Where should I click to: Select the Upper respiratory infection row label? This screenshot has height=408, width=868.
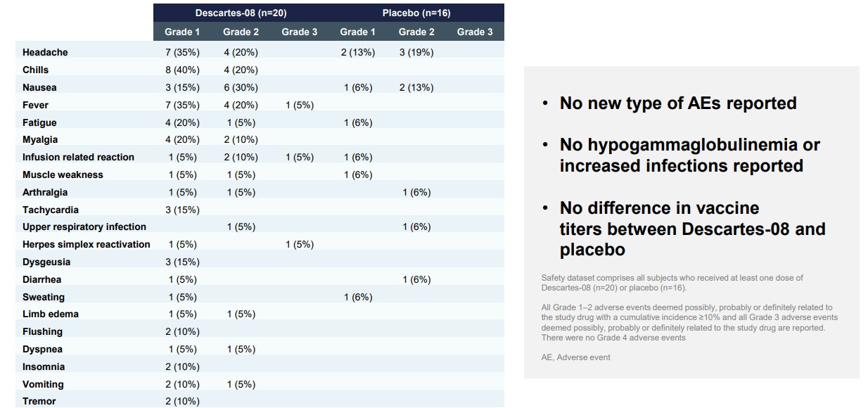pyautogui.click(x=84, y=227)
